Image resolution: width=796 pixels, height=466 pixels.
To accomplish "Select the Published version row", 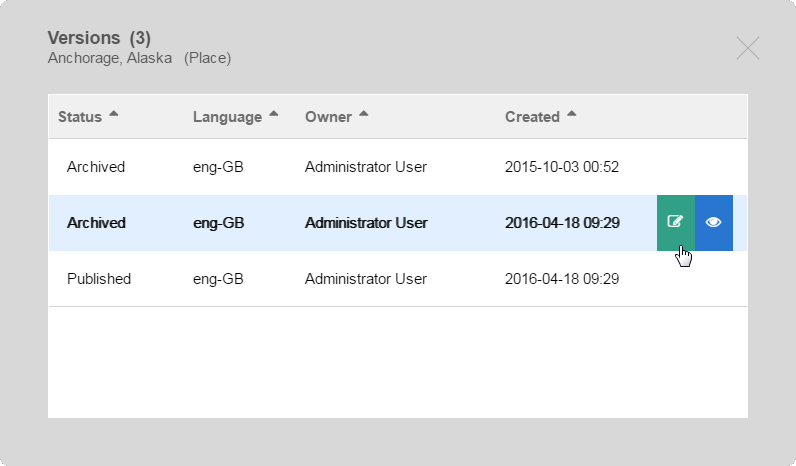I will coord(398,279).
